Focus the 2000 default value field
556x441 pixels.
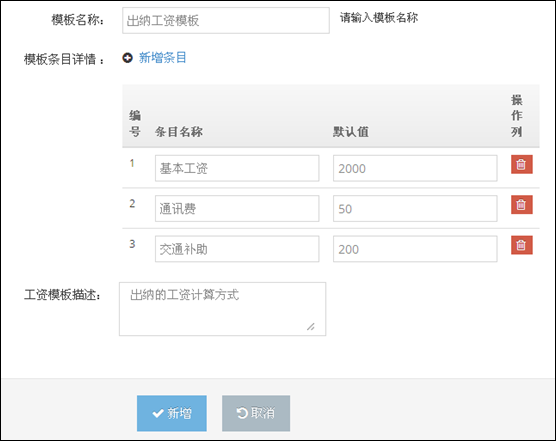[415, 168]
